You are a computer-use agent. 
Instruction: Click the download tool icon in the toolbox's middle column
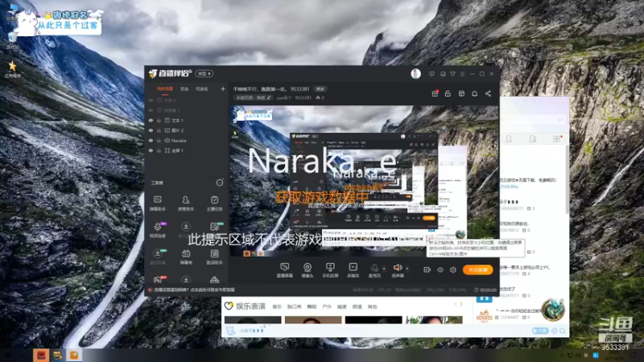coord(186,227)
